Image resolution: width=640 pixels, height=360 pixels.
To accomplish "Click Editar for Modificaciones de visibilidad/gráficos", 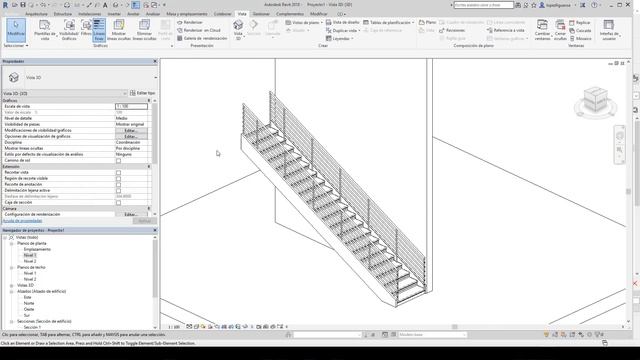I will pos(131,131).
